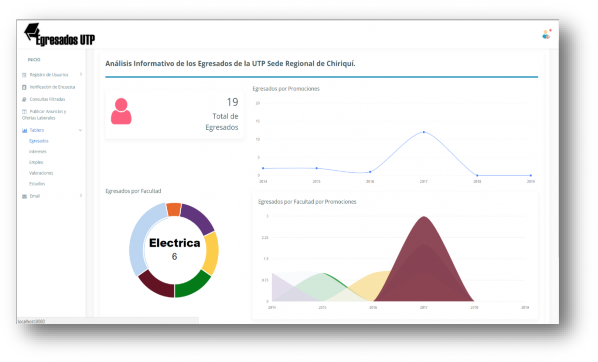Open the Empleo dashboard link

coord(36,162)
